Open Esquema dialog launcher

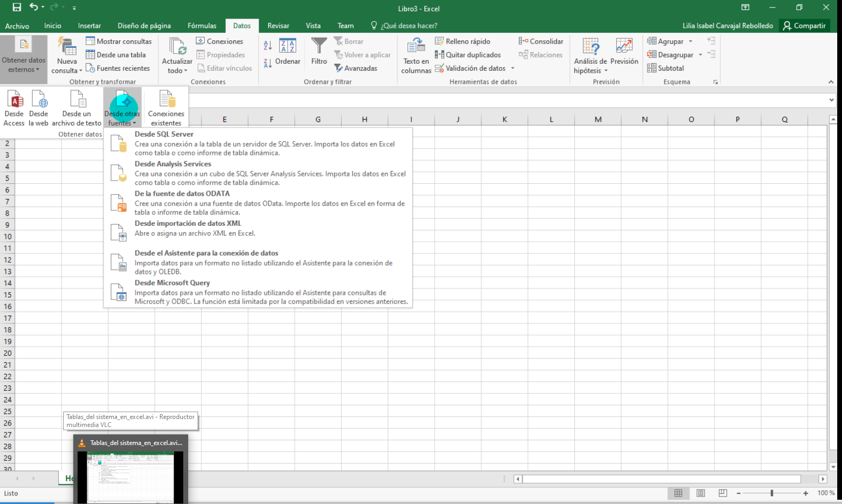(x=716, y=82)
